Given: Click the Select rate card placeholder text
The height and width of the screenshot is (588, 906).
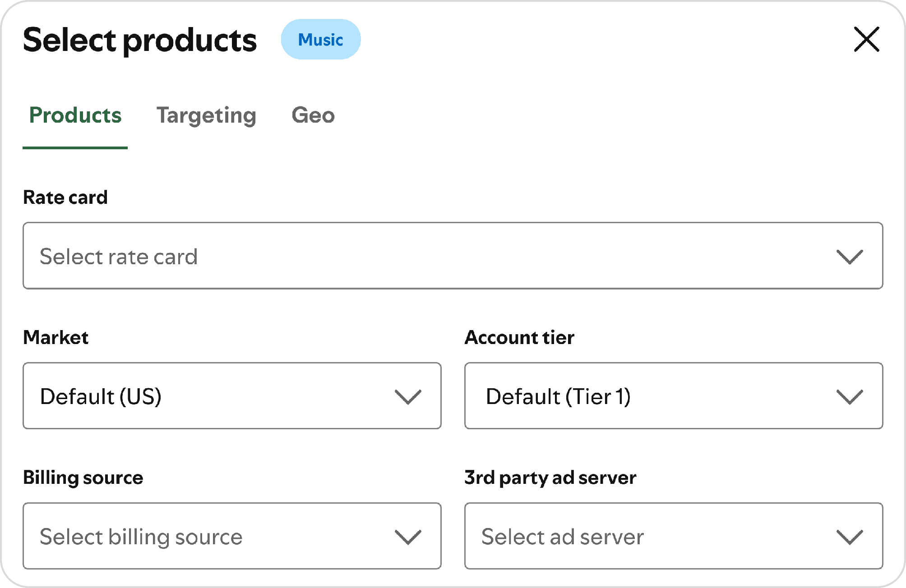Looking at the screenshot, I should pyautogui.click(x=119, y=256).
